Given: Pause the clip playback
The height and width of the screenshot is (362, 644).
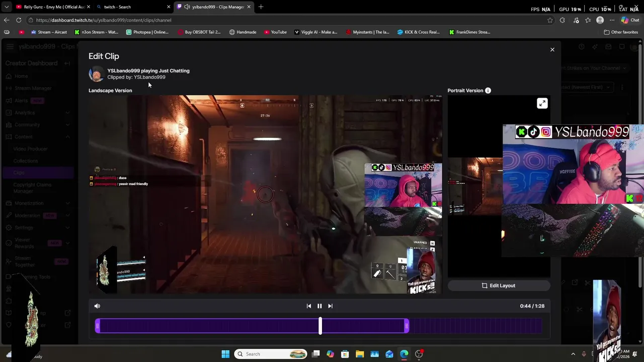Looking at the screenshot, I should pyautogui.click(x=319, y=306).
